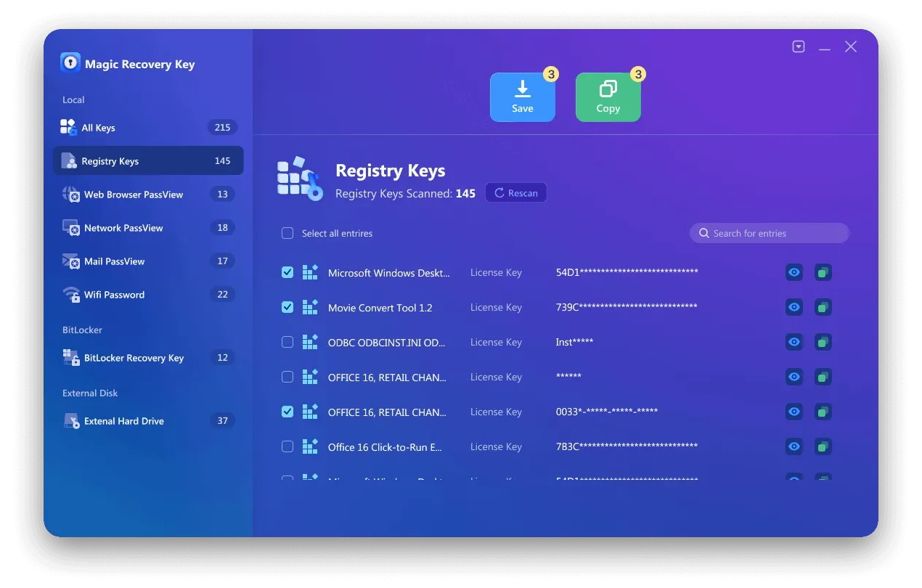Open Wifi Password section
This screenshot has width=922, height=588.
148,295
